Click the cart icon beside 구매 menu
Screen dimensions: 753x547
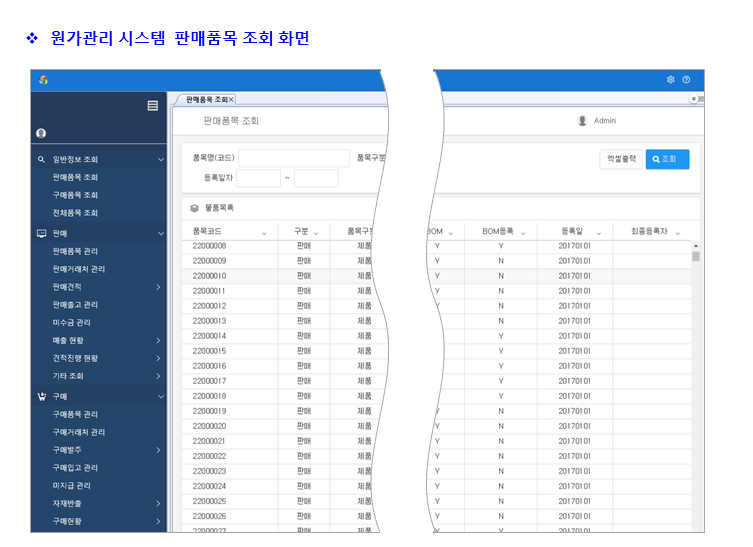(x=42, y=397)
